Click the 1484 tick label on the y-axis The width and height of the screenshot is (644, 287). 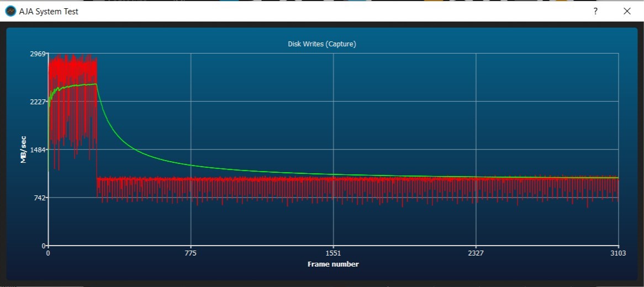38,150
